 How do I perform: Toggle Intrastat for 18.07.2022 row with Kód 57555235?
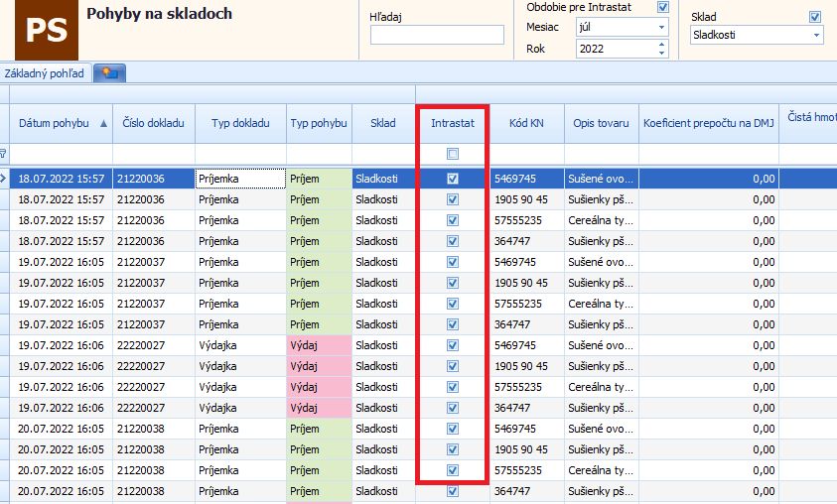point(453,220)
